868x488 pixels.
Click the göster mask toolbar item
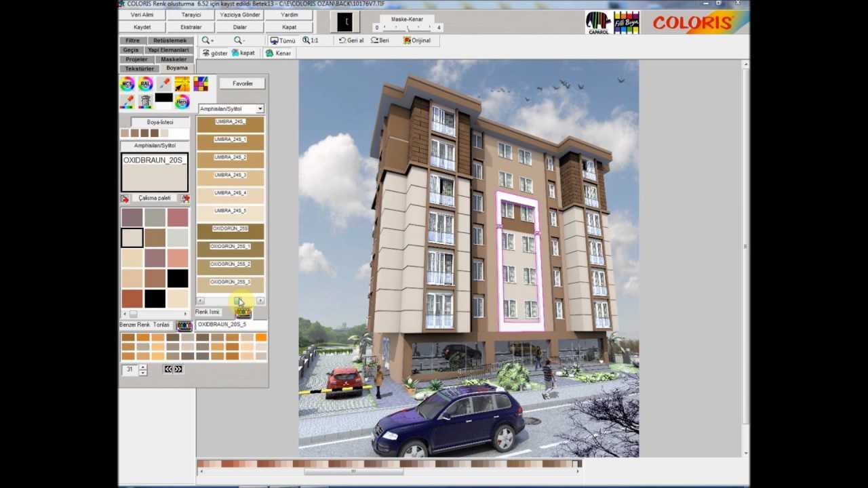214,53
